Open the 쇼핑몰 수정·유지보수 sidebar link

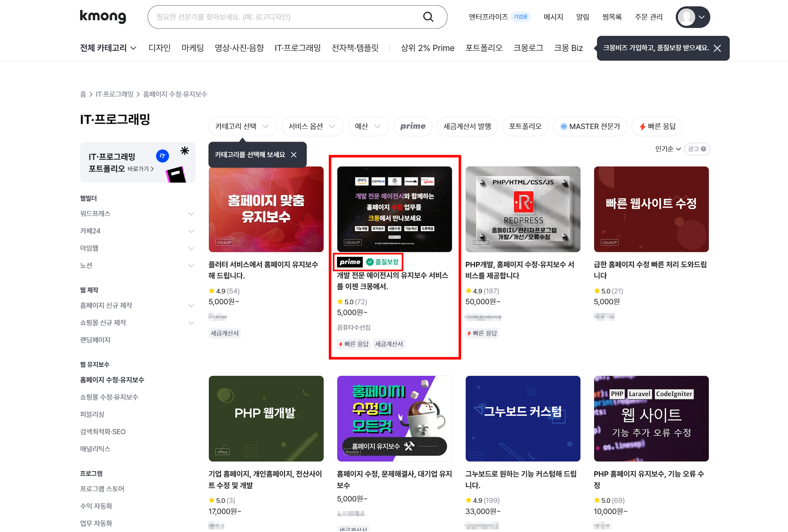[x=109, y=397]
